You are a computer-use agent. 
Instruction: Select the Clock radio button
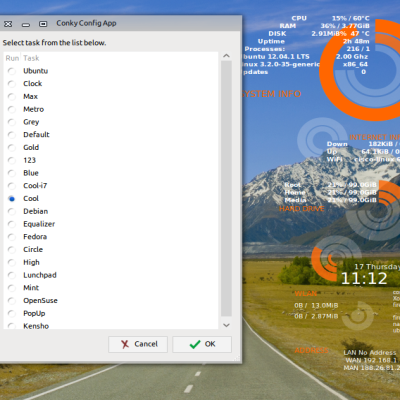click(x=12, y=84)
